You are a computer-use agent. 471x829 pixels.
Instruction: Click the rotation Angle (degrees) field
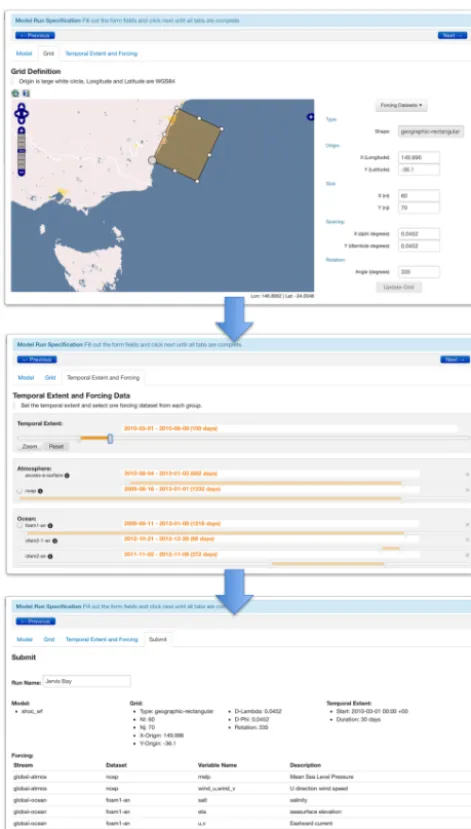pyautogui.click(x=419, y=272)
